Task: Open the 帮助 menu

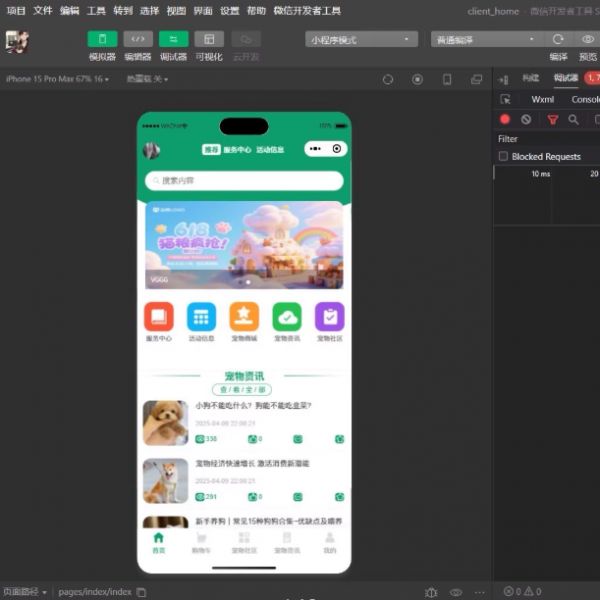Action: [256, 11]
